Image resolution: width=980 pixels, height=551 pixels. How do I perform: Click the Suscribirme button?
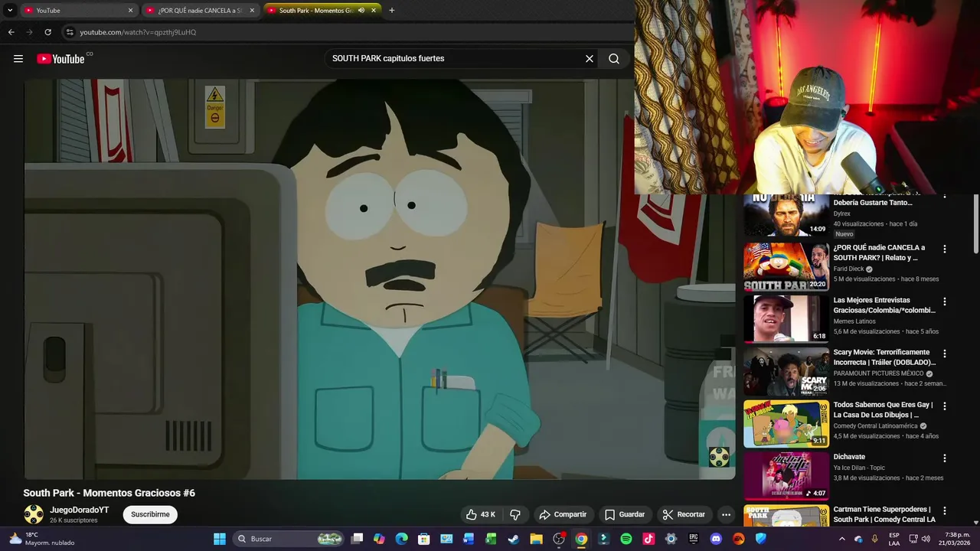[x=150, y=514]
